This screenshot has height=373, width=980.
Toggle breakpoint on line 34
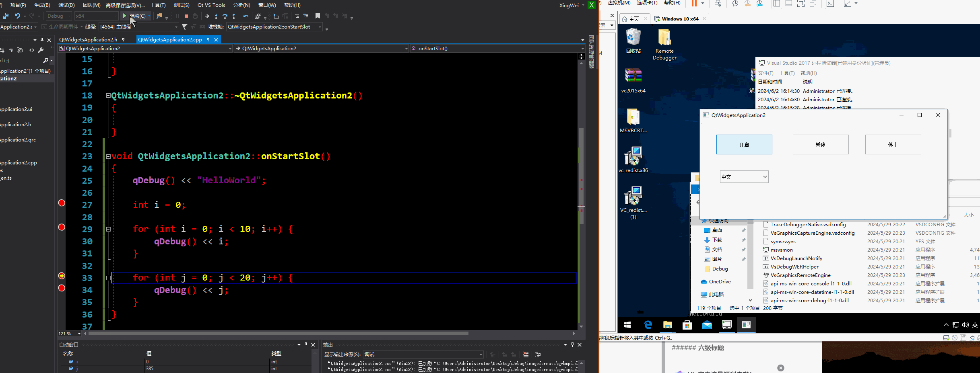[62, 288]
